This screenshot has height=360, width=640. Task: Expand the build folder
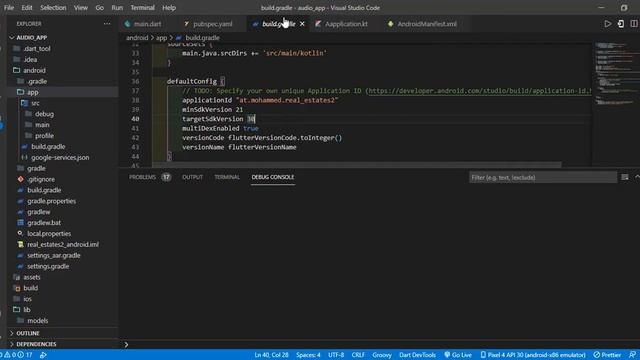pyautogui.click(x=30, y=288)
